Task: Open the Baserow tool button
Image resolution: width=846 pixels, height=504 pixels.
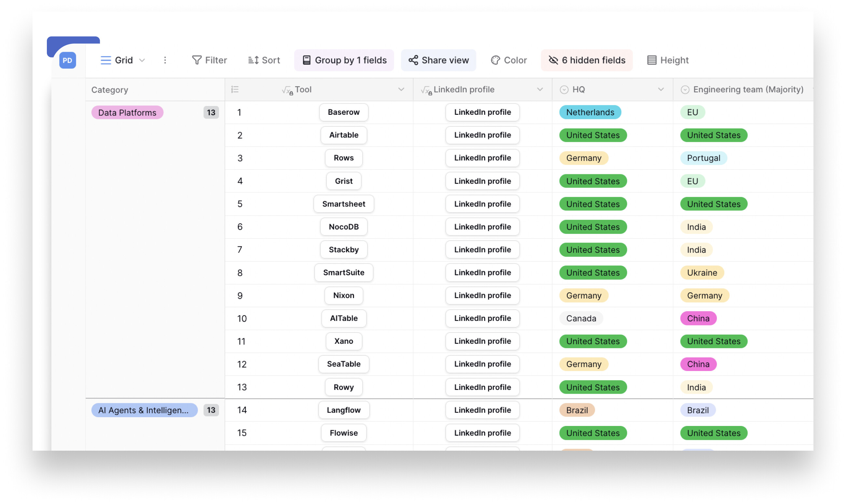Action: 344,112
